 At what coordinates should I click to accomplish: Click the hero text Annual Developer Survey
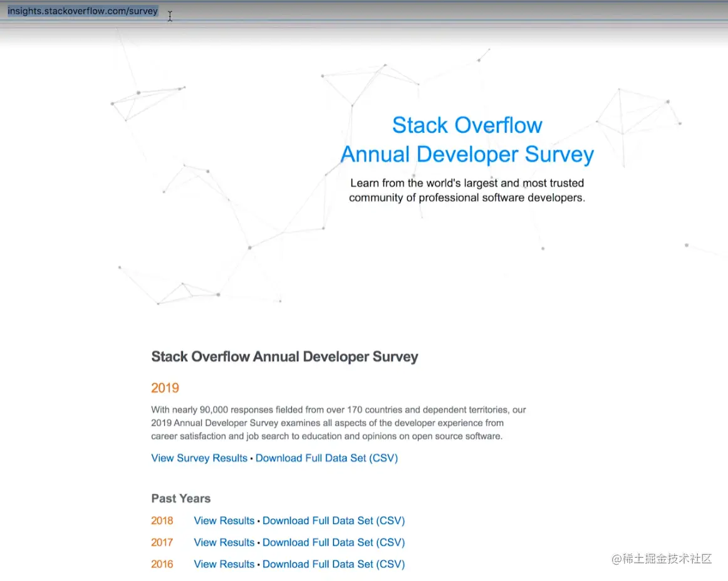click(467, 155)
